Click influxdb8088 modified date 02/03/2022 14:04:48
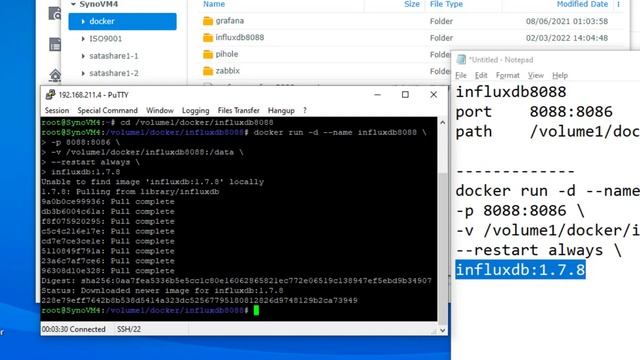Viewport: 640px width, 360px height. [567, 38]
